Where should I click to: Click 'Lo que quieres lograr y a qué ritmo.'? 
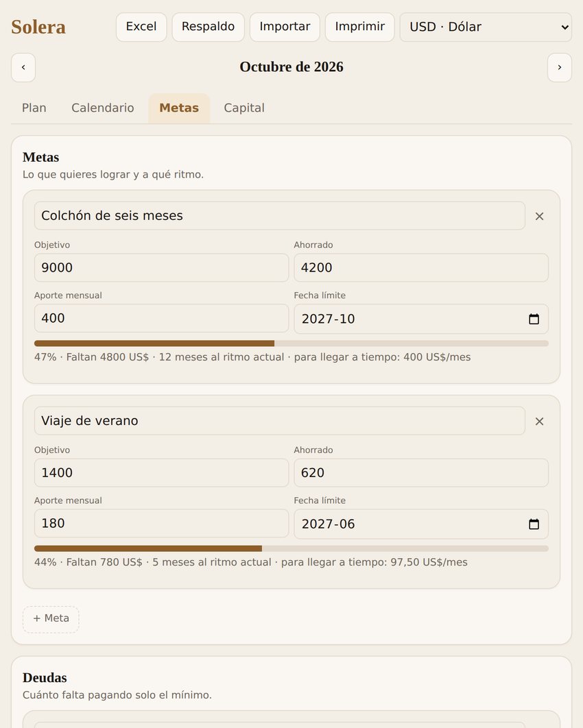click(x=113, y=175)
